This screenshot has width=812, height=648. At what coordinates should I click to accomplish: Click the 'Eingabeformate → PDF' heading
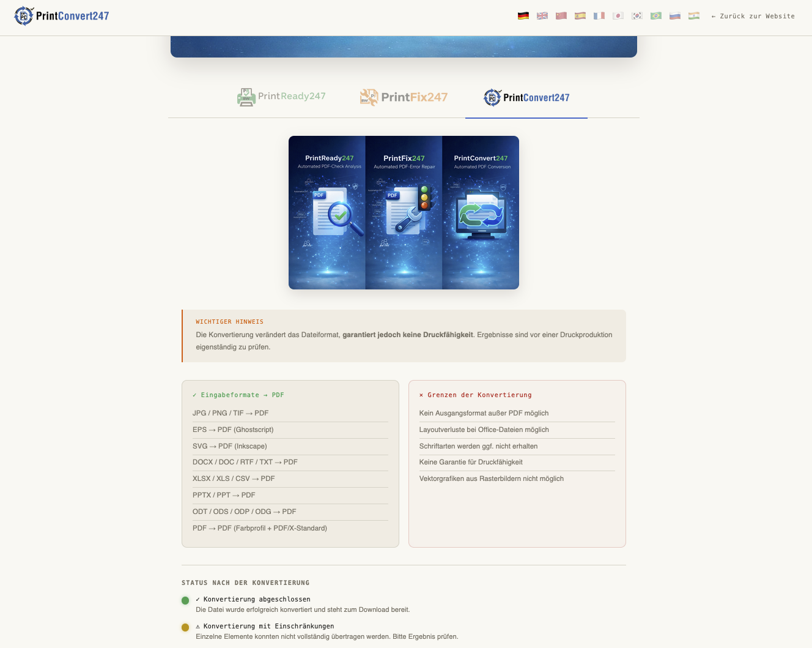click(x=238, y=395)
